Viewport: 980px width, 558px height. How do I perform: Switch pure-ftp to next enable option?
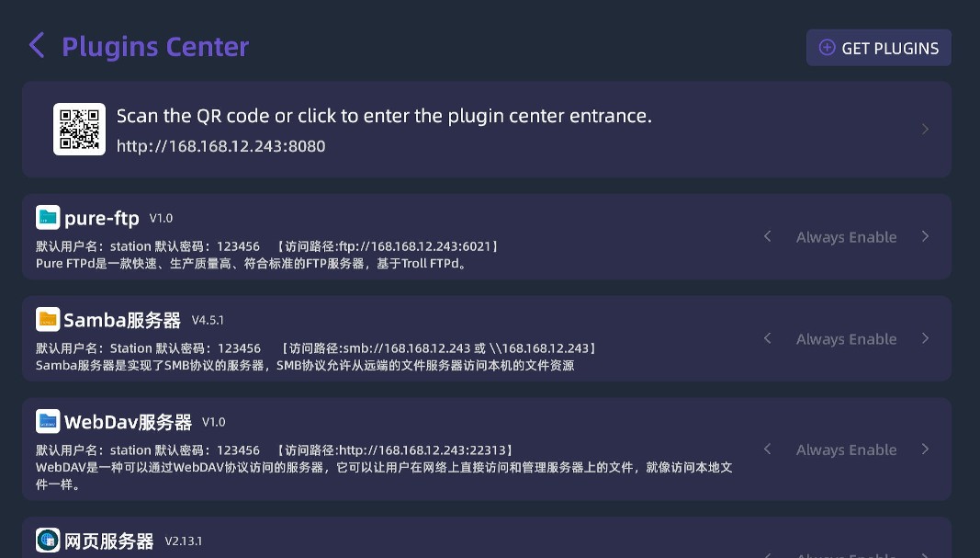point(925,236)
